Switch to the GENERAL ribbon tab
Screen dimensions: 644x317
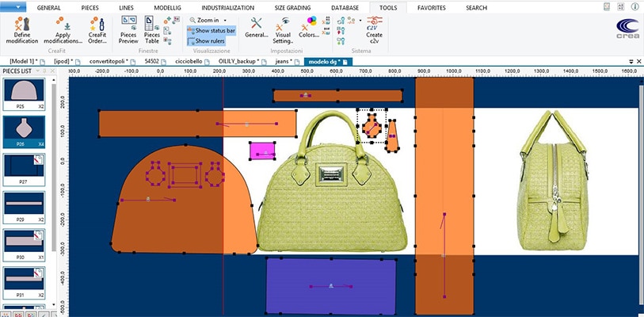[x=48, y=8]
